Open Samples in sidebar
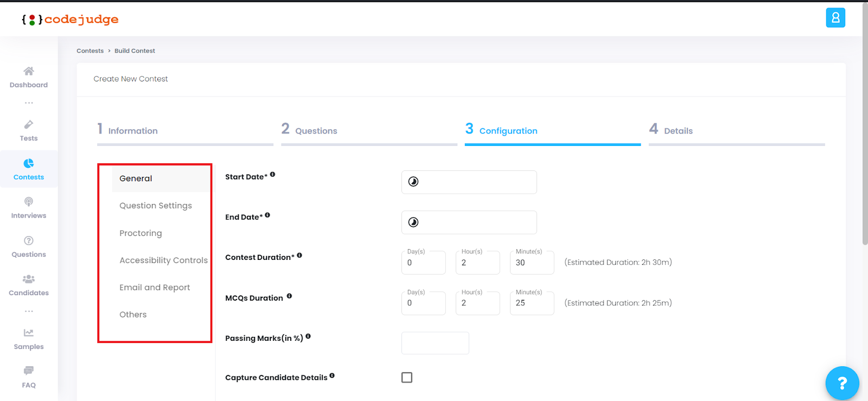868x401 pixels. pos(29,339)
